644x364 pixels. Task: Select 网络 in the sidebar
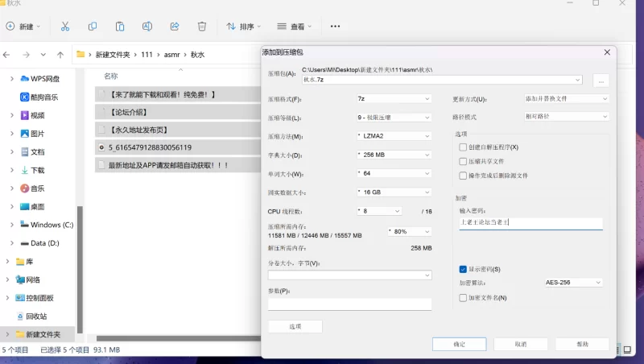point(28,279)
